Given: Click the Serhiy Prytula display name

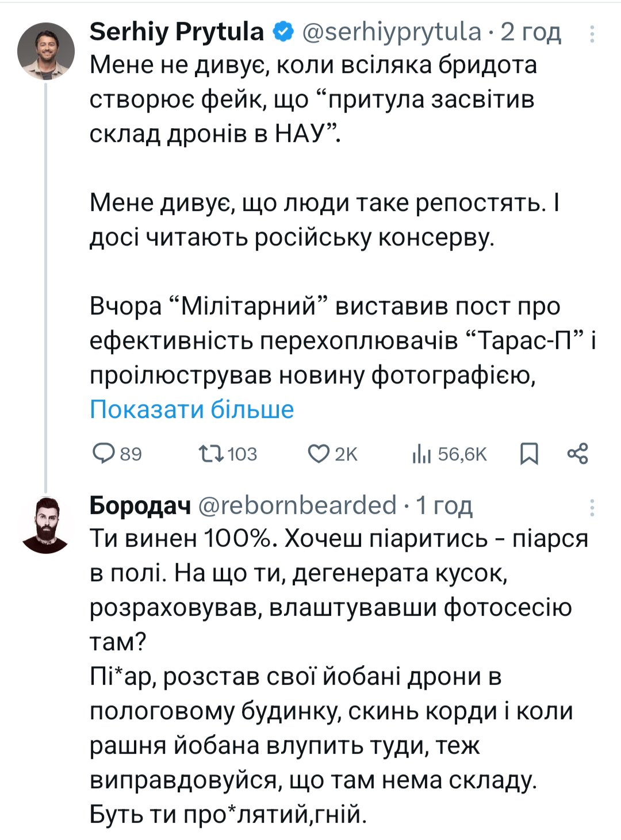Looking at the screenshot, I should 176,32.
